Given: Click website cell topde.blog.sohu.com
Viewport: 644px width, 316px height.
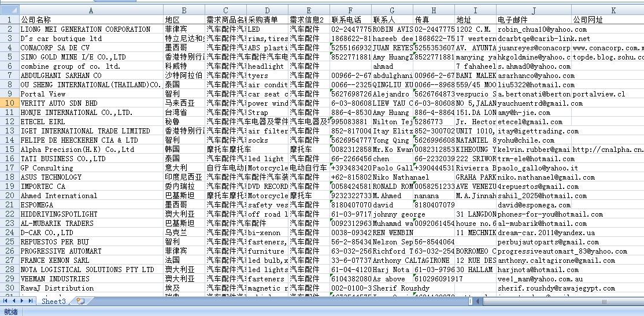Looking at the screenshot, I should 608,57.
